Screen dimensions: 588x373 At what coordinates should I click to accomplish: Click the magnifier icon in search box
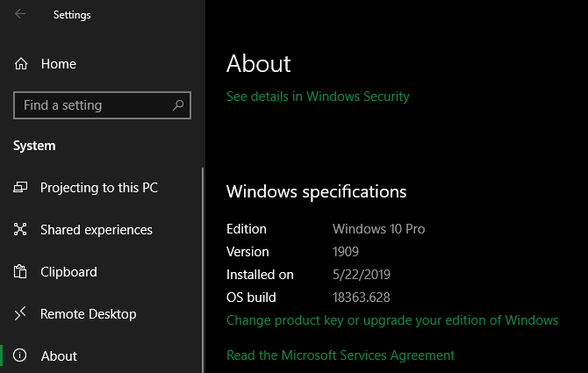click(178, 105)
